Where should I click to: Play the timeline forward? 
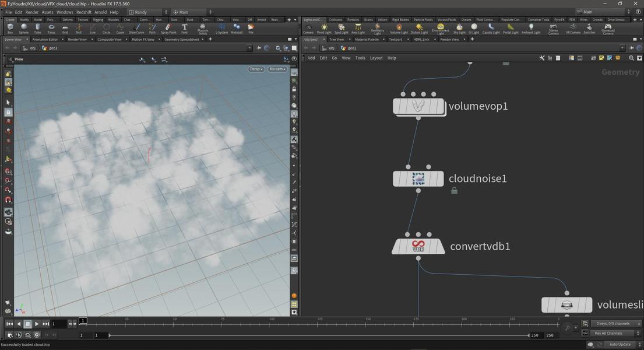click(37, 324)
